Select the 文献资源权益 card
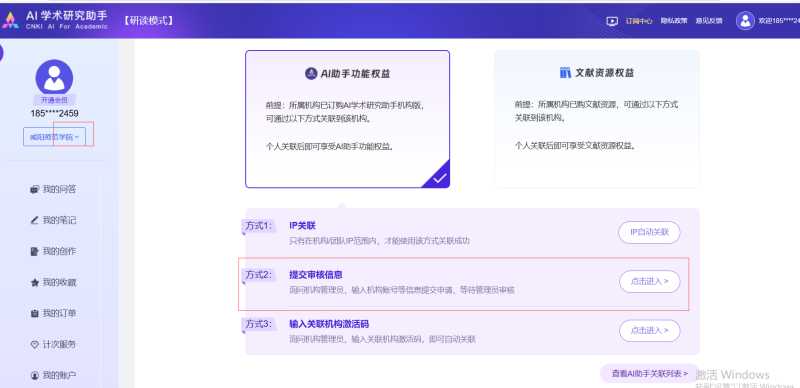Image resolution: width=800 pixels, height=388 pixels. click(x=597, y=119)
